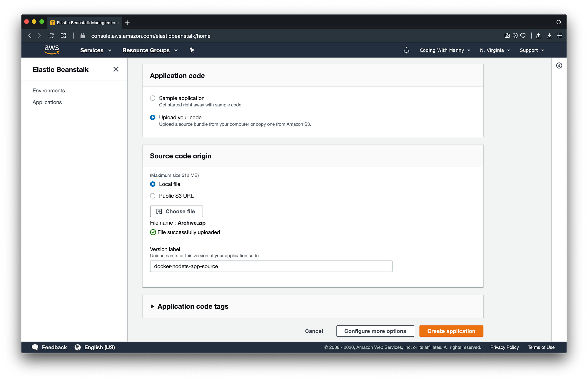Viewport: 588px width, 381px height.
Task: Click the Archive.zip file name
Action: coord(191,223)
